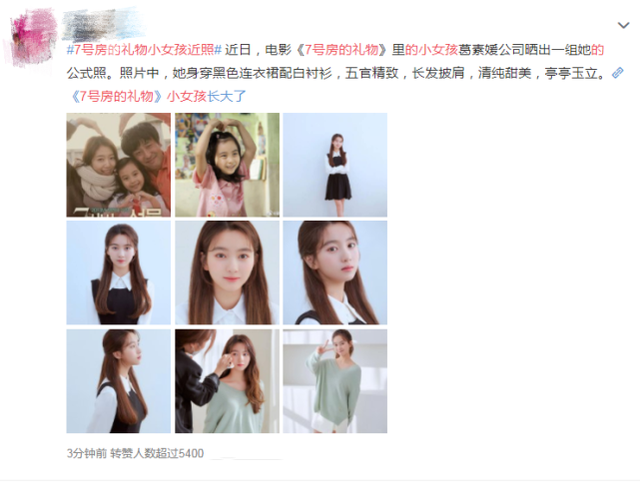The width and height of the screenshot is (640, 483).
Task: Open the movie poster thumbnail with family
Action: click(x=119, y=165)
